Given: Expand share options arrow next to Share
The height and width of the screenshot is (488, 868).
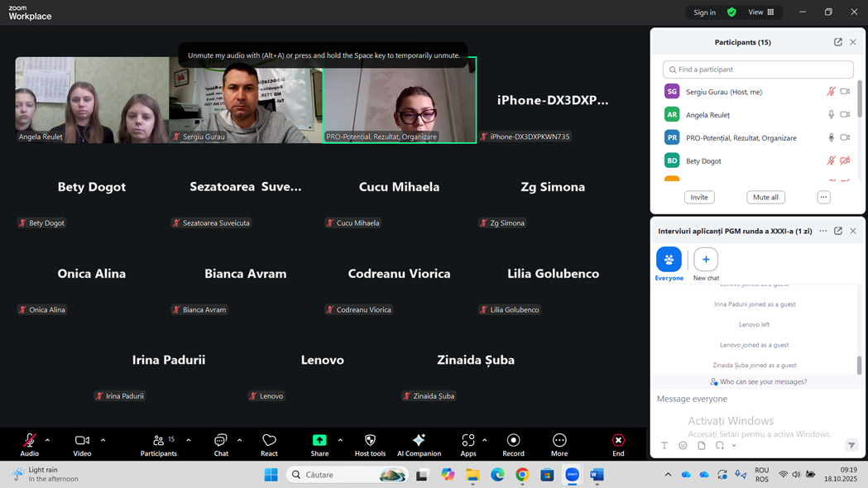Looking at the screenshot, I should [340, 440].
